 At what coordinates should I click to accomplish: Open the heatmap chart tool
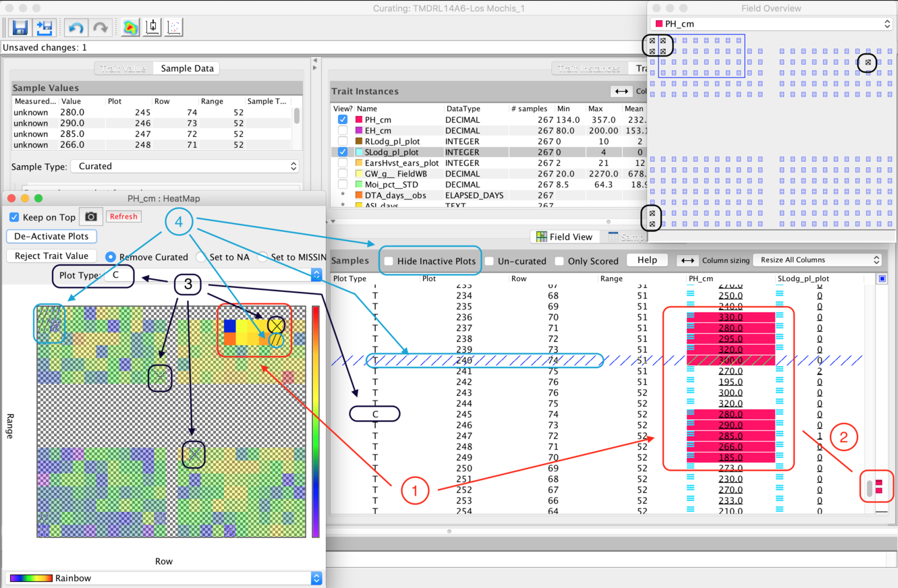pyautogui.click(x=130, y=28)
